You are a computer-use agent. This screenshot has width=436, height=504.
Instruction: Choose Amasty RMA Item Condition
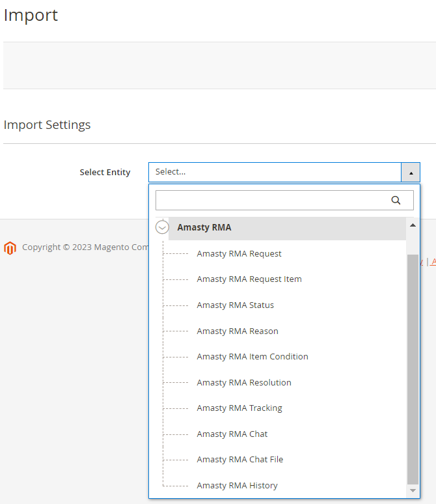252,357
